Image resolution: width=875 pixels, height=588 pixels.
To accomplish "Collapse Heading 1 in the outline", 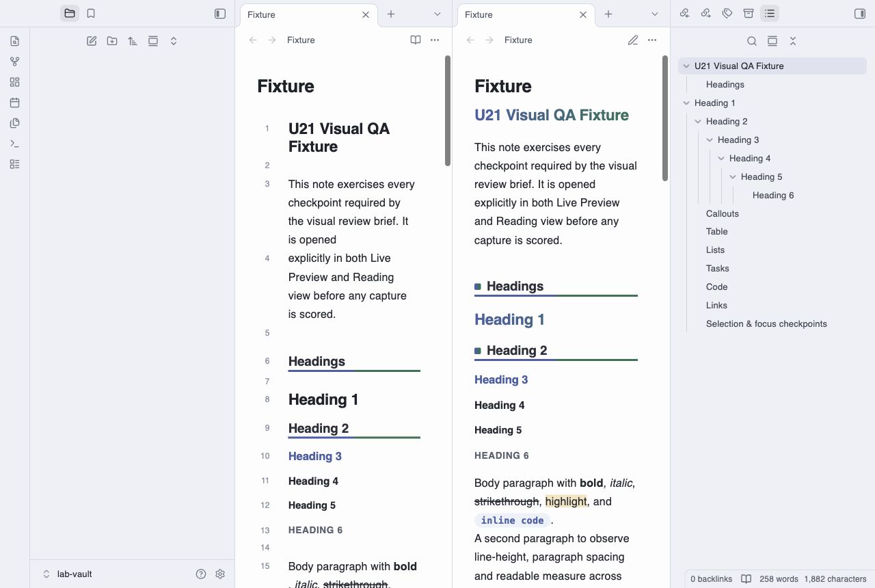I will click(686, 103).
